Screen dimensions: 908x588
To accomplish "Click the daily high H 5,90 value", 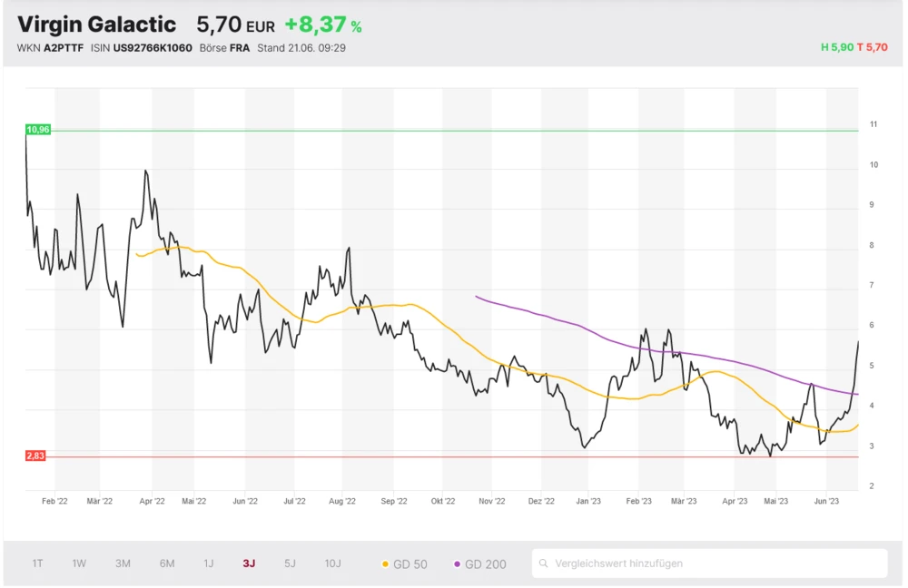I will pos(835,48).
